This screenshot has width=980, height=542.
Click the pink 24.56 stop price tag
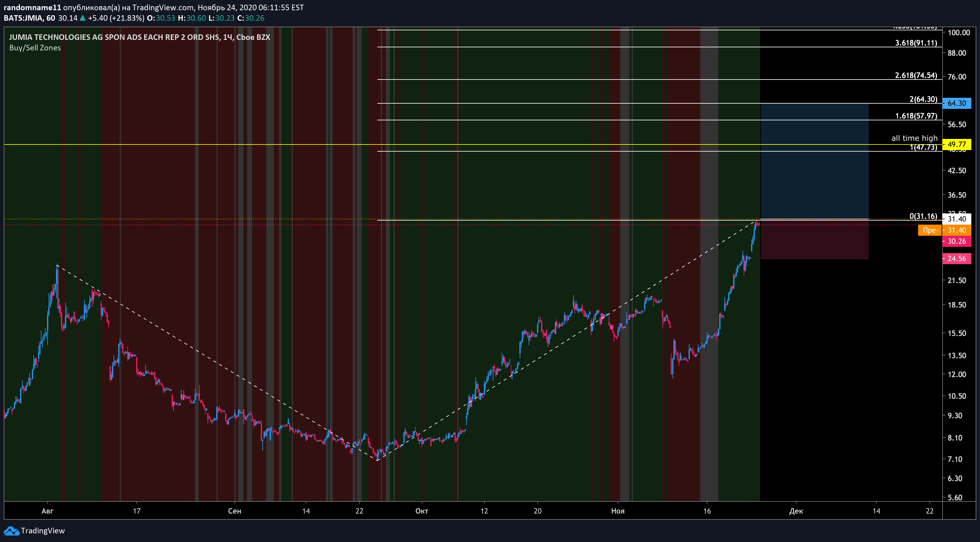click(956, 259)
